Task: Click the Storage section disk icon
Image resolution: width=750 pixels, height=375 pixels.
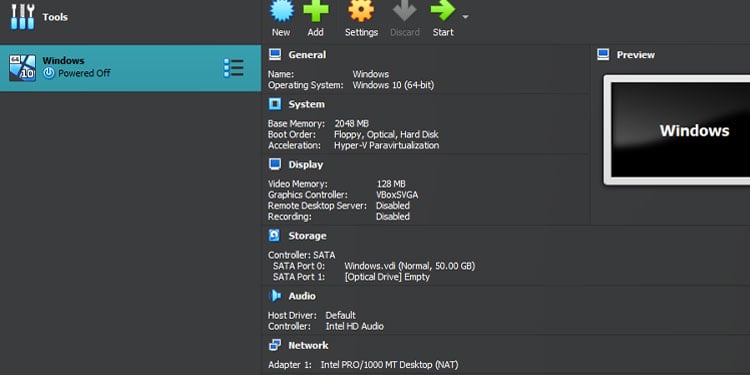Action: tap(274, 235)
